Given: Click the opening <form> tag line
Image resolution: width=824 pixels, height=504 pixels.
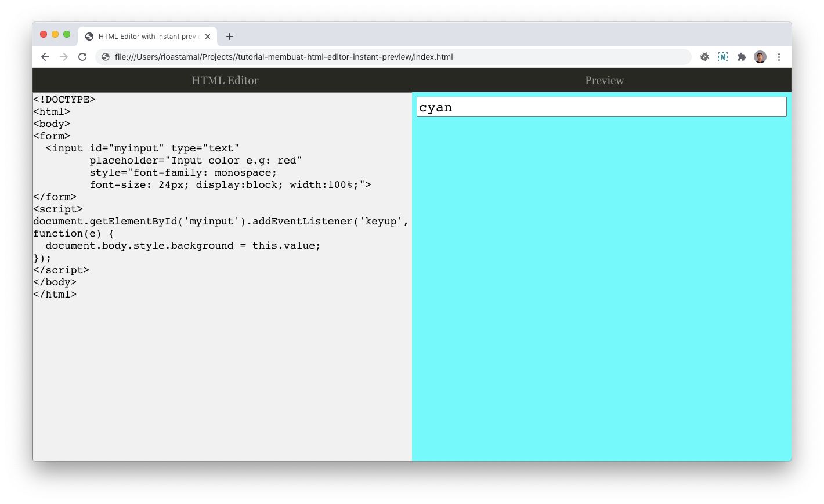Looking at the screenshot, I should 52,136.
